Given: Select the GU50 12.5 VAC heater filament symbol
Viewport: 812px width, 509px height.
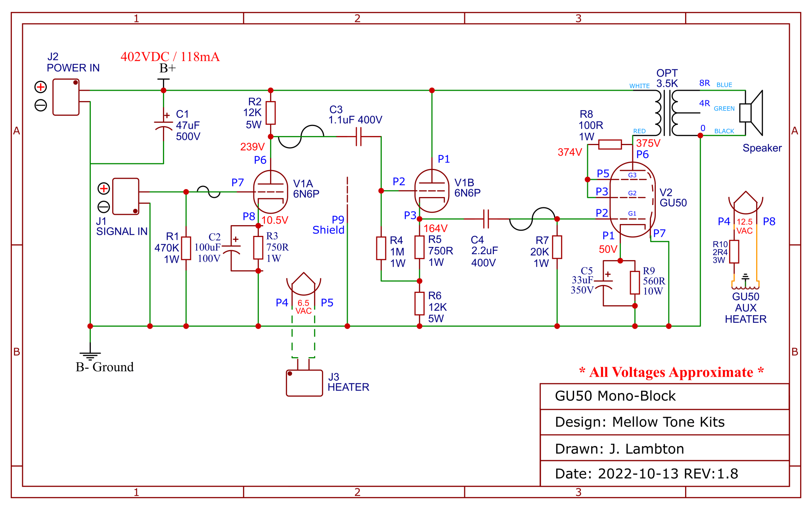Looking at the screenshot, I should click(x=745, y=203).
